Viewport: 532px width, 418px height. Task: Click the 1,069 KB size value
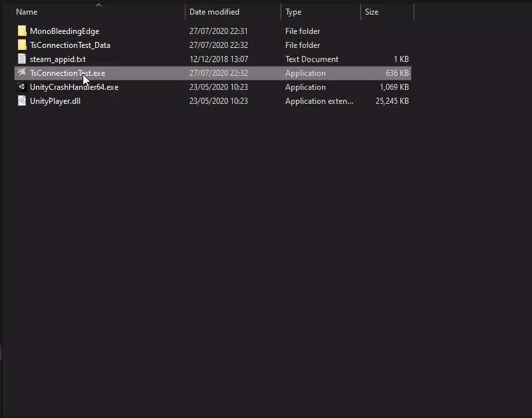pyautogui.click(x=394, y=87)
